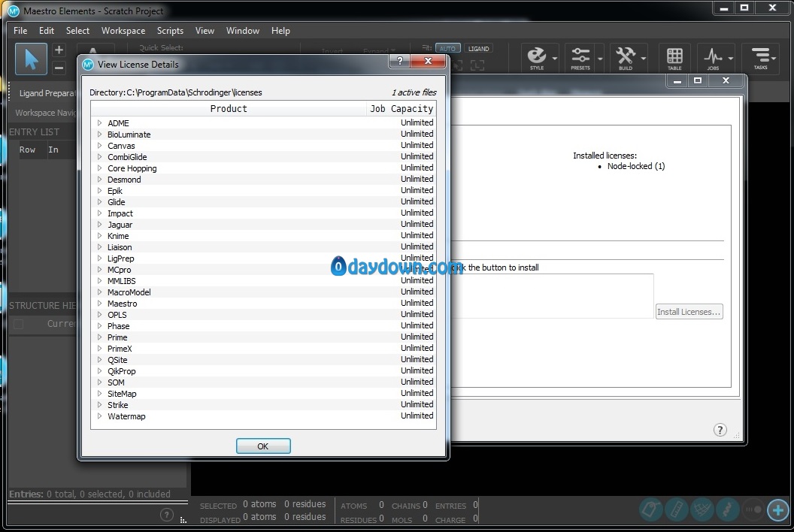Open the Jobs monitor

pos(713,58)
